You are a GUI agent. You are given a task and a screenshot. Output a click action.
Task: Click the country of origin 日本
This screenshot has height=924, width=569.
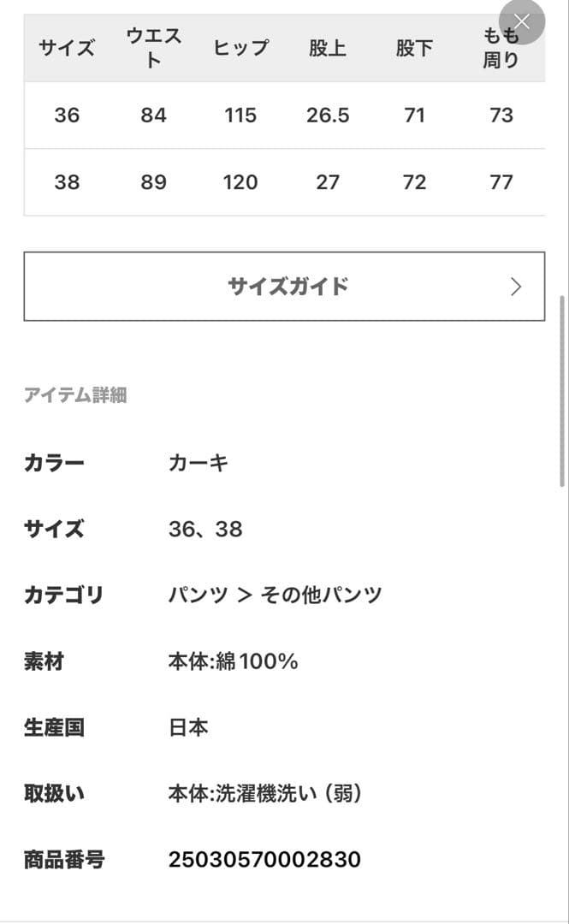pyautogui.click(x=188, y=728)
